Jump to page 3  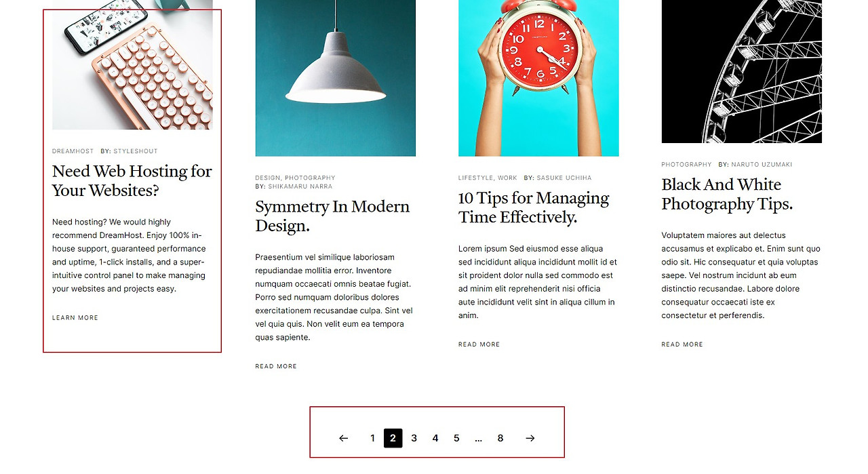[x=414, y=438]
